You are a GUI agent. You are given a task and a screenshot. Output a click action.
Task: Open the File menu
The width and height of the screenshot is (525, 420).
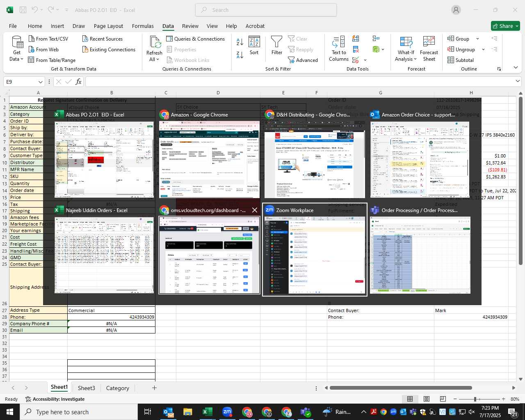(13, 26)
